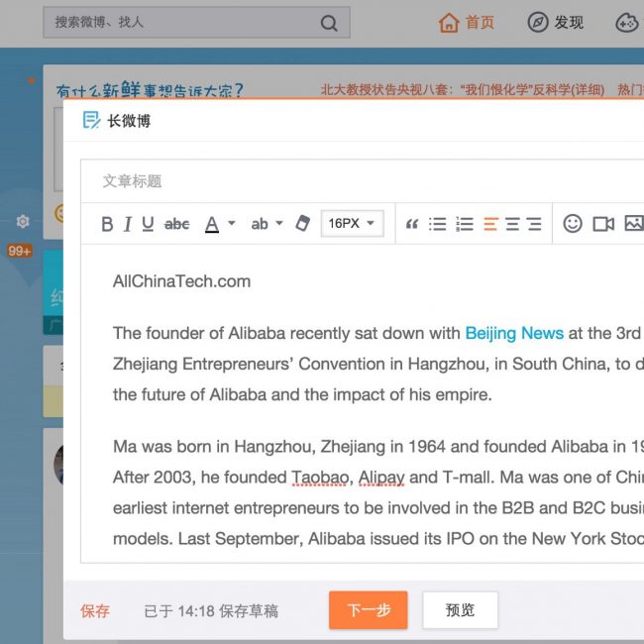Insert a bulleted list
The image size is (644, 644).
437,224
